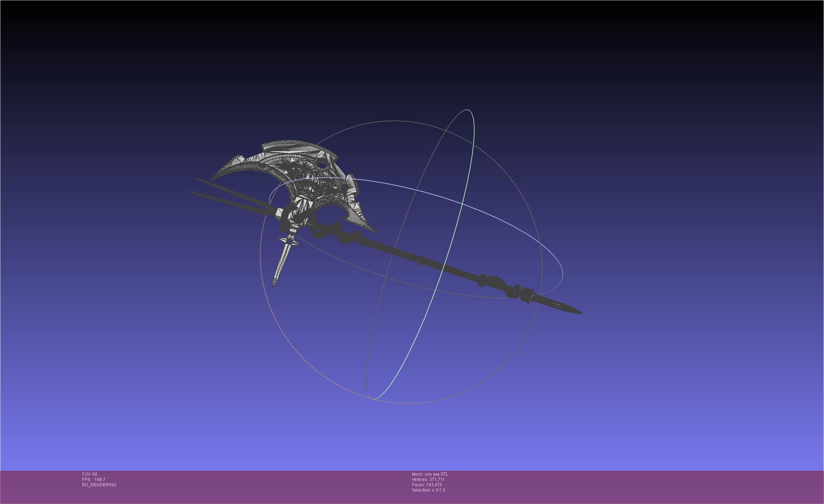Click the ornamental knob near handle end
Viewport: 824px width, 504px height.
[516, 291]
